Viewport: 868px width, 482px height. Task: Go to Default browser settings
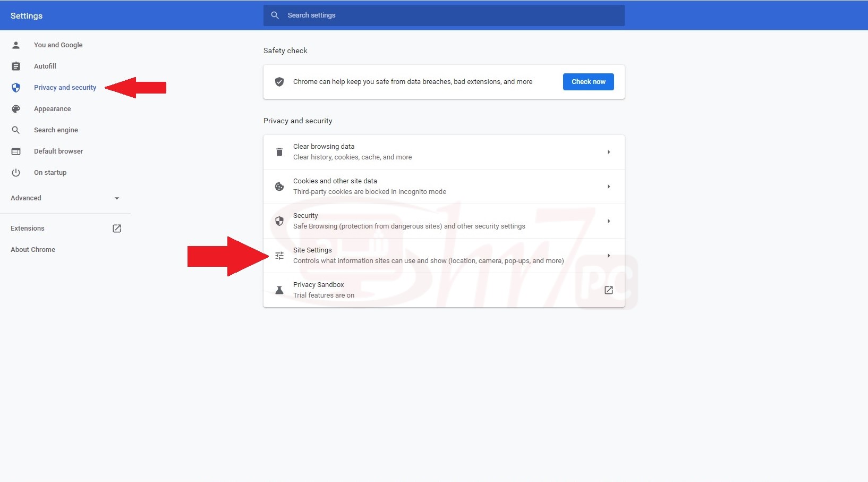(58, 151)
